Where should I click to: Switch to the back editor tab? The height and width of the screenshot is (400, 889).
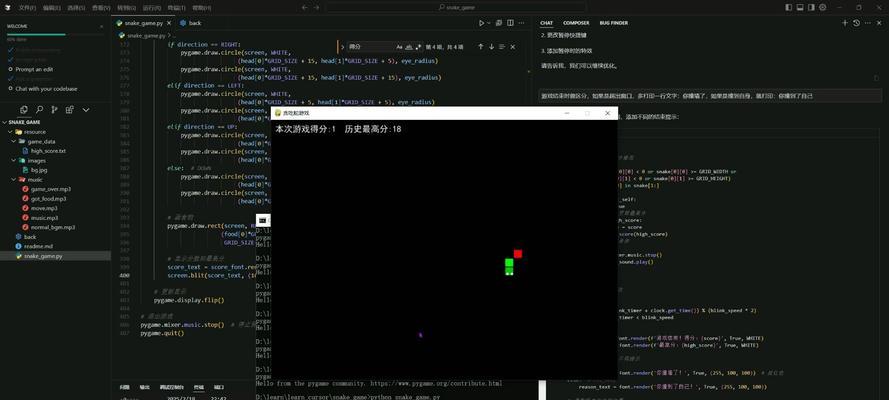pos(194,23)
